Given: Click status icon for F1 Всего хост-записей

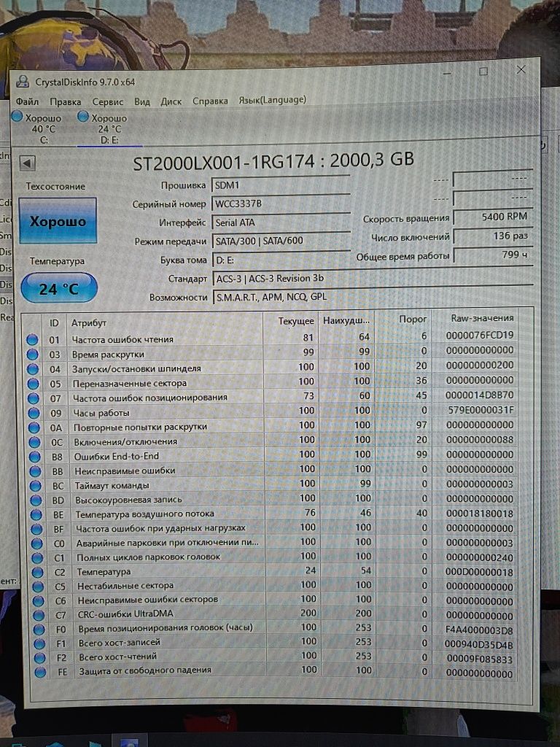Looking at the screenshot, I should pos(39,644).
